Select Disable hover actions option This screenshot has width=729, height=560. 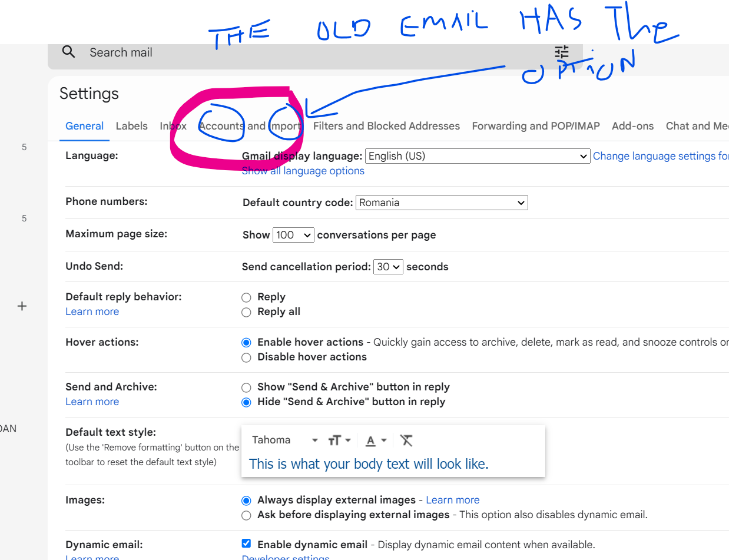tap(246, 357)
